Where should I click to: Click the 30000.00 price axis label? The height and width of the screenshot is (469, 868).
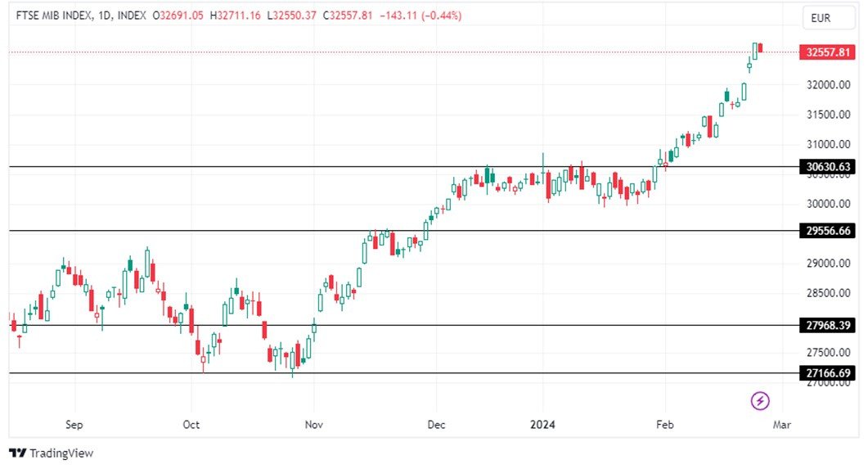pyautogui.click(x=828, y=204)
